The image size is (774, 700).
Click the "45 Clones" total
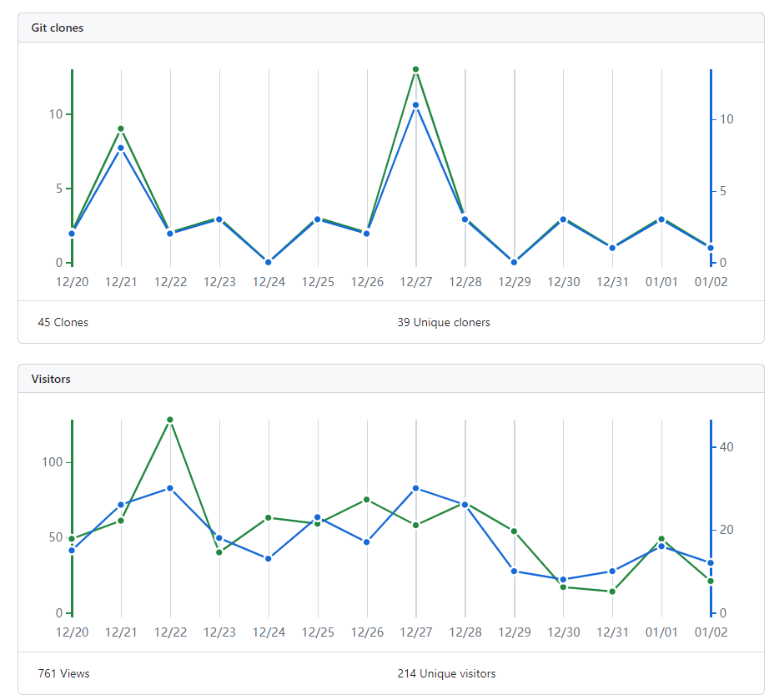[x=63, y=322]
